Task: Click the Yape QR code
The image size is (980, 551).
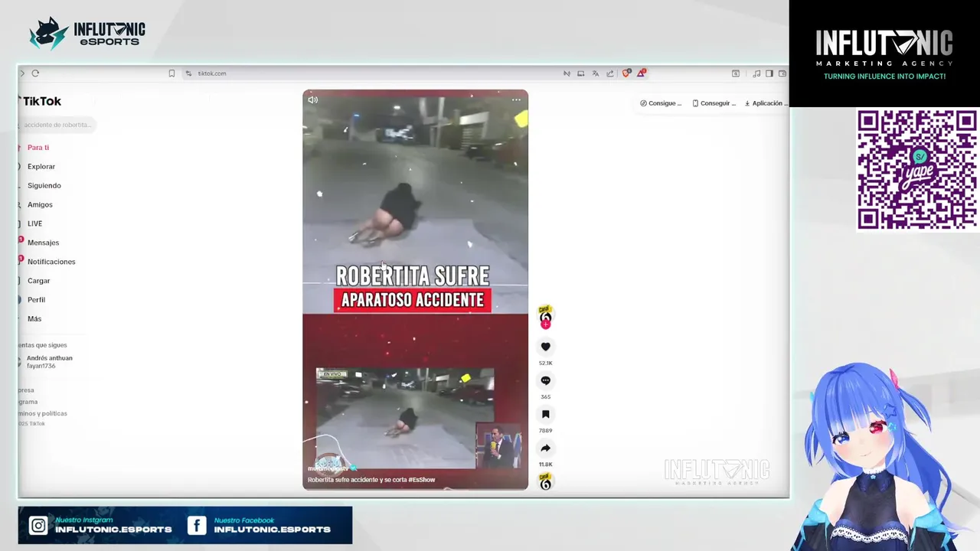Action: tap(916, 170)
